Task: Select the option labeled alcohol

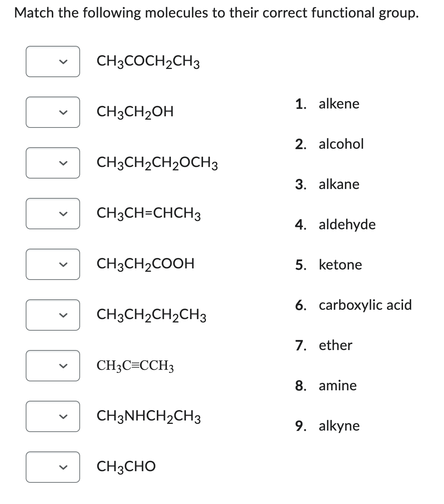Action: [x=340, y=144]
